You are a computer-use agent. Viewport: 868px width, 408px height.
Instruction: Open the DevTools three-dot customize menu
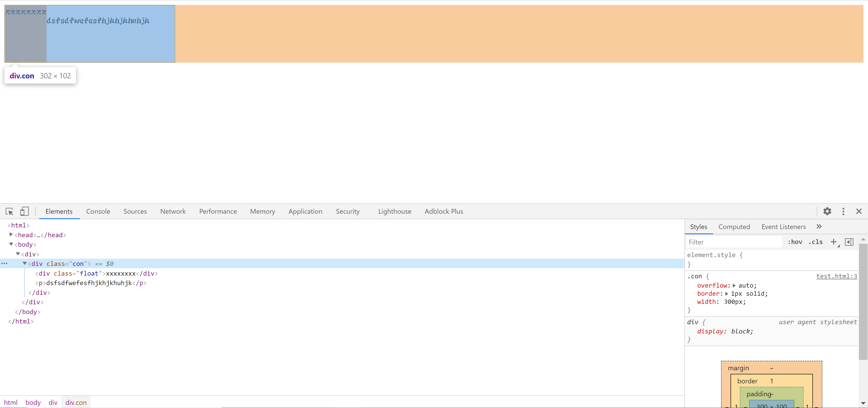(843, 211)
